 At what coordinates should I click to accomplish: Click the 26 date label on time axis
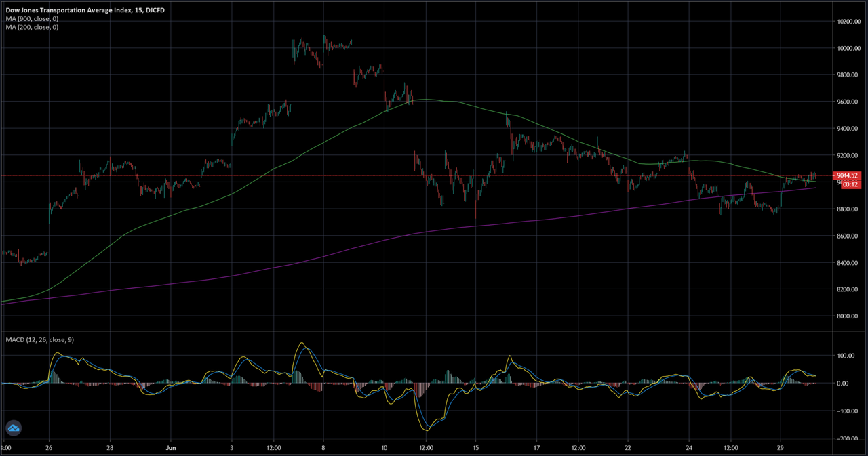[x=49, y=448]
